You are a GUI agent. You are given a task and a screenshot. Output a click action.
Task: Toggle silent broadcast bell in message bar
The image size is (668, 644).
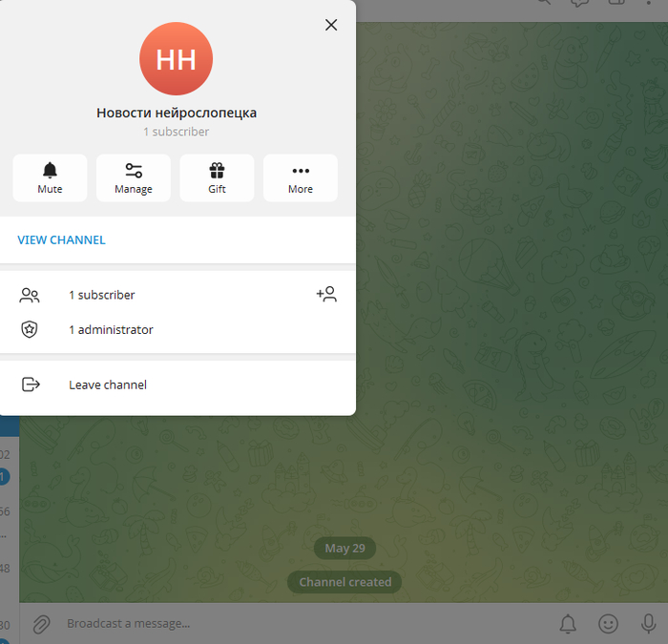coord(568,624)
